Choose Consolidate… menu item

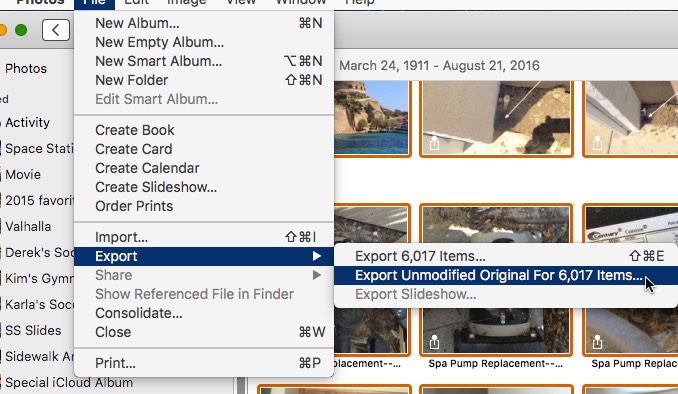pyautogui.click(x=204, y=313)
